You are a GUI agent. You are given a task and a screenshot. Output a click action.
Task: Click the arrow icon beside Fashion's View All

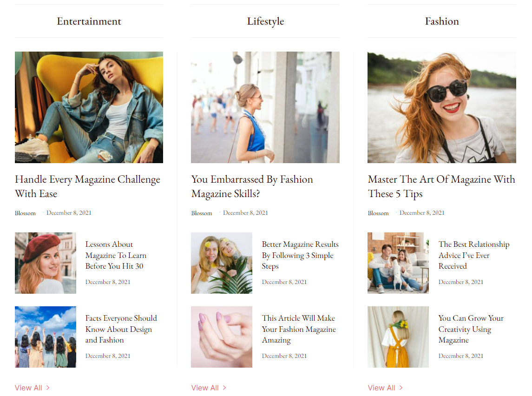click(x=401, y=387)
